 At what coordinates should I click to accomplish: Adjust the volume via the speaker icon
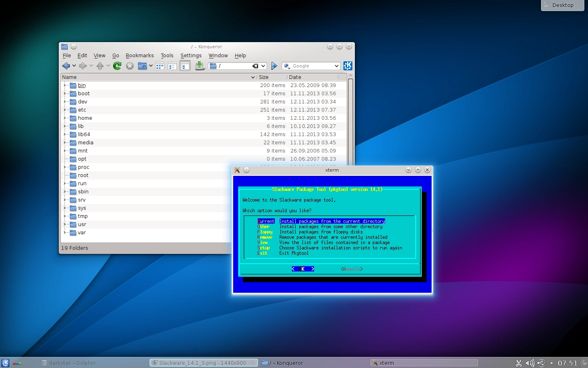pyautogui.click(x=530, y=363)
